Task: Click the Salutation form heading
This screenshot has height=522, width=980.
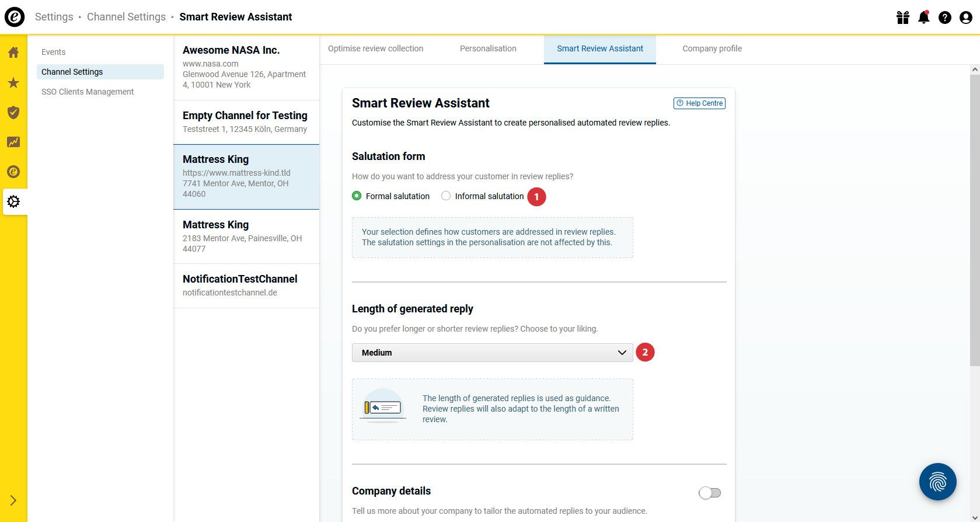Action: tap(389, 156)
